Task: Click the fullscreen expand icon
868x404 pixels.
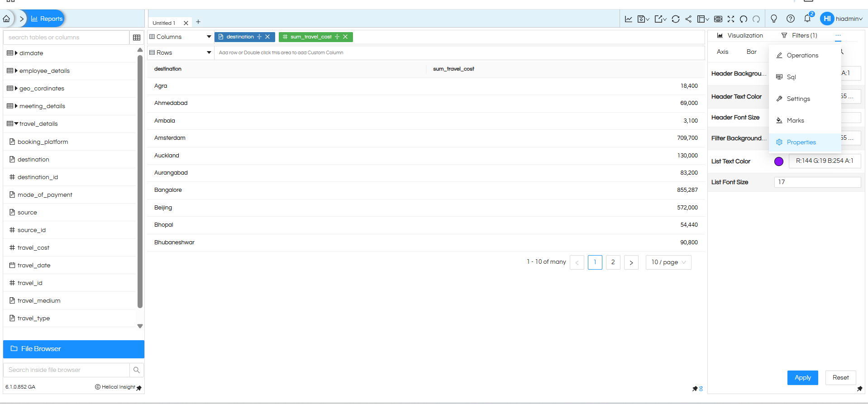Action: point(731,19)
